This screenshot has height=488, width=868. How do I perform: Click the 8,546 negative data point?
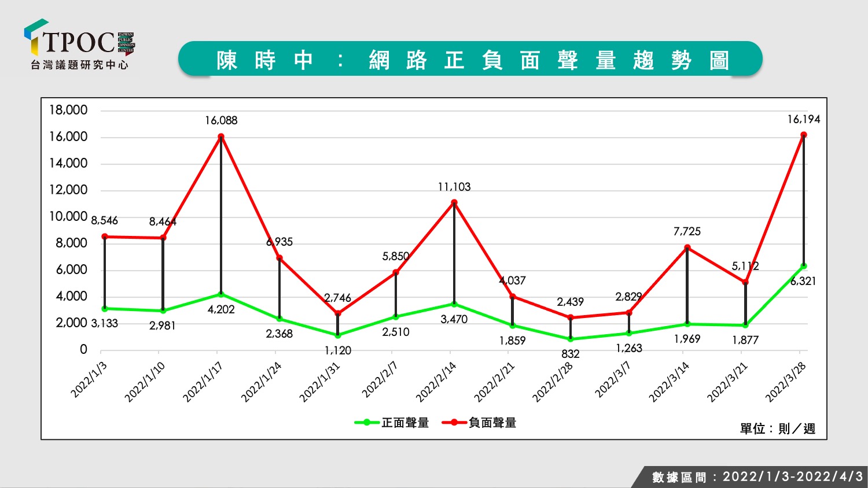[105, 236]
